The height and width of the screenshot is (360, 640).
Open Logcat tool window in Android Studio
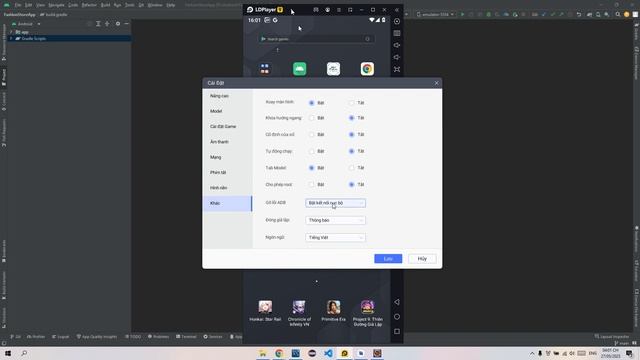60,337
